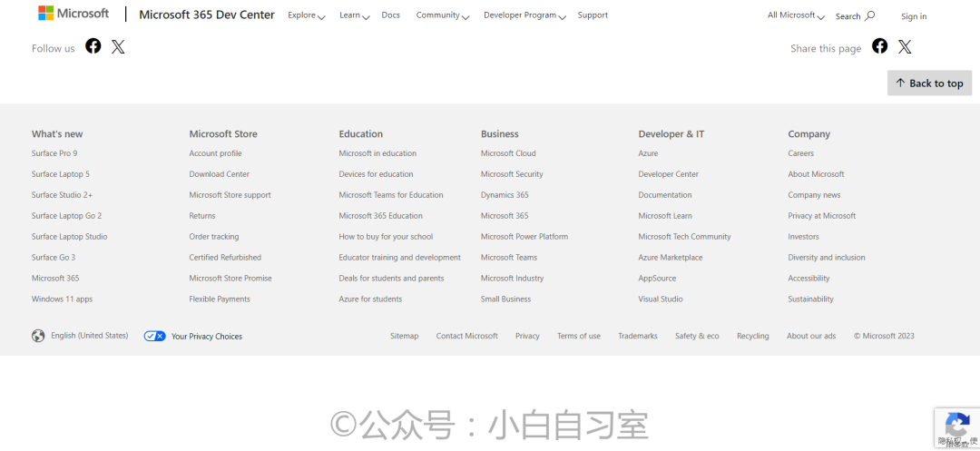Open About our ads footer link

pyautogui.click(x=811, y=336)
